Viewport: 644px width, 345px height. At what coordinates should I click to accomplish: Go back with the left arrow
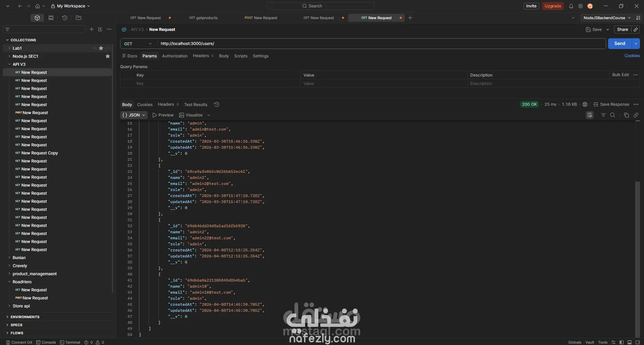pyautogui.click(x=20, y=6)
